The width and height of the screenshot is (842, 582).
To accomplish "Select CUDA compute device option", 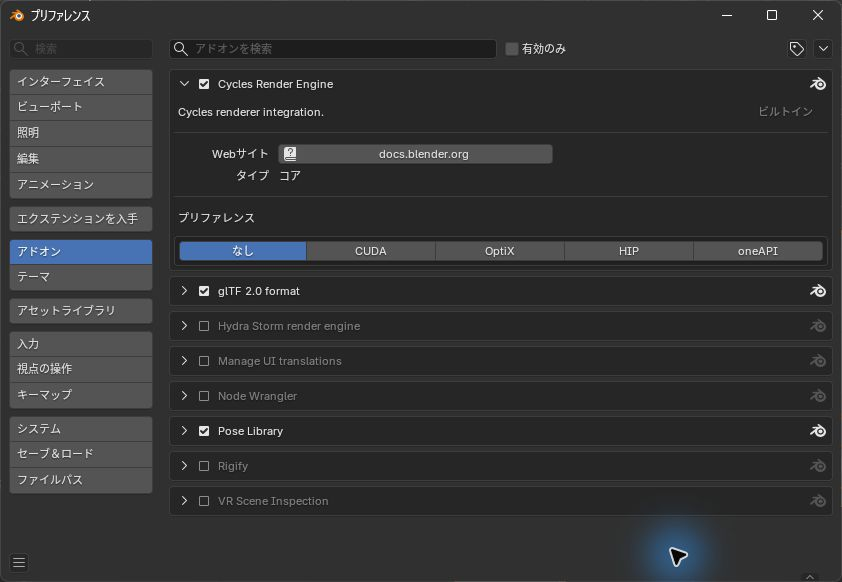I will click(371, 251).
